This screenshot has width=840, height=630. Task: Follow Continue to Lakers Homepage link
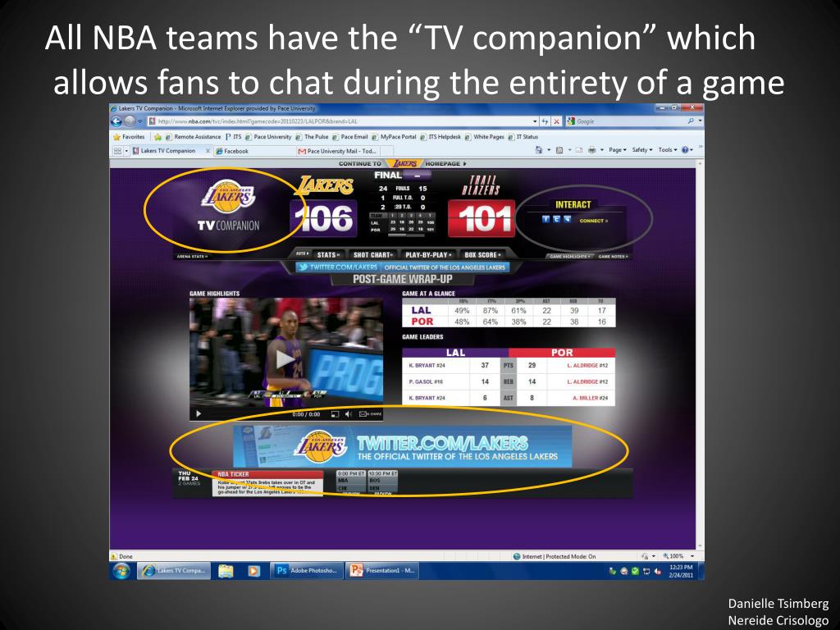click(x=402, y=163)
